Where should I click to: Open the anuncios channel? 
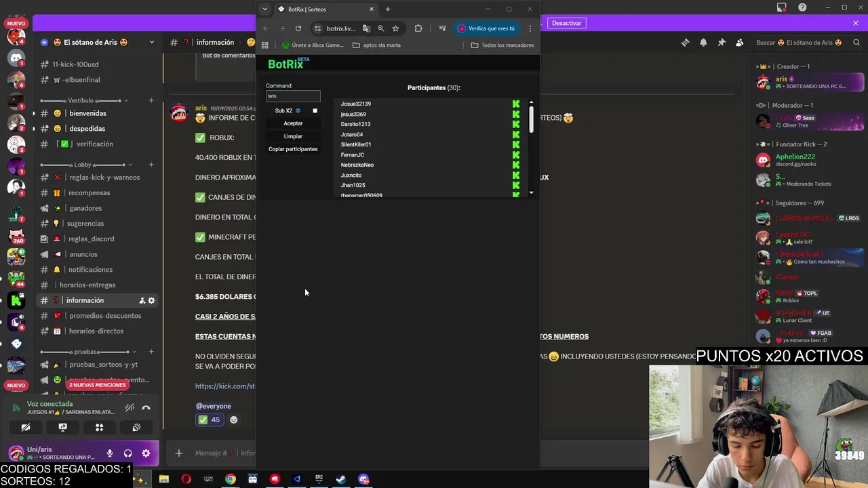click(x=97, y=254)
